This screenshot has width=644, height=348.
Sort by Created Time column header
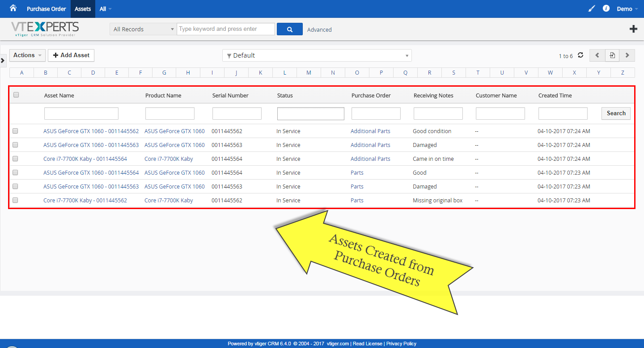click(555, 96)
